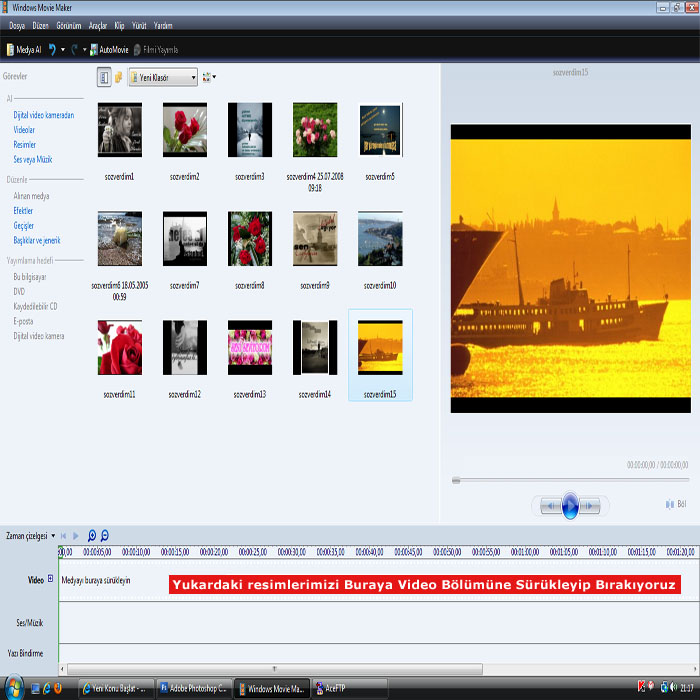Select the sozverdim5 thumbnail
Image resolution: width=700 pixels, height=700 pixels.
click(x=380, y=130)
